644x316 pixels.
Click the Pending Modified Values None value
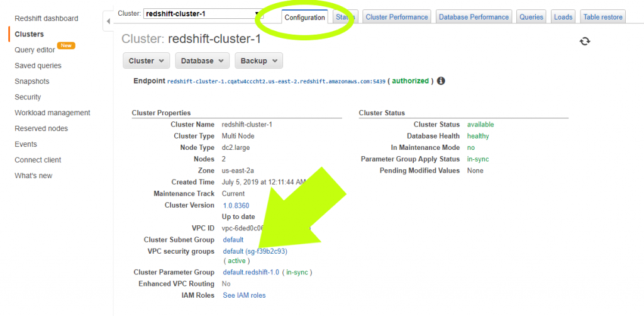(x=475, y=171)
